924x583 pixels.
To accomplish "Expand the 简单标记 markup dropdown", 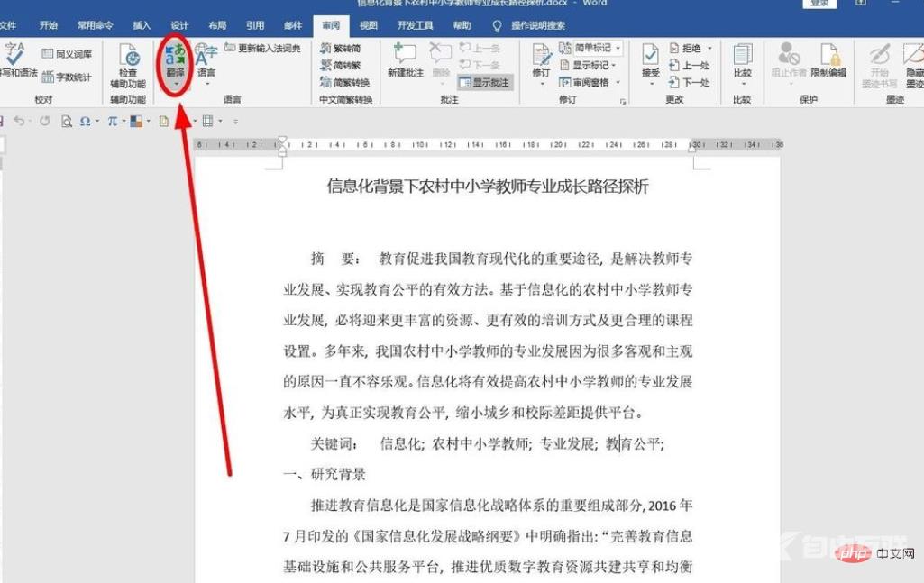I will point(618,48).
